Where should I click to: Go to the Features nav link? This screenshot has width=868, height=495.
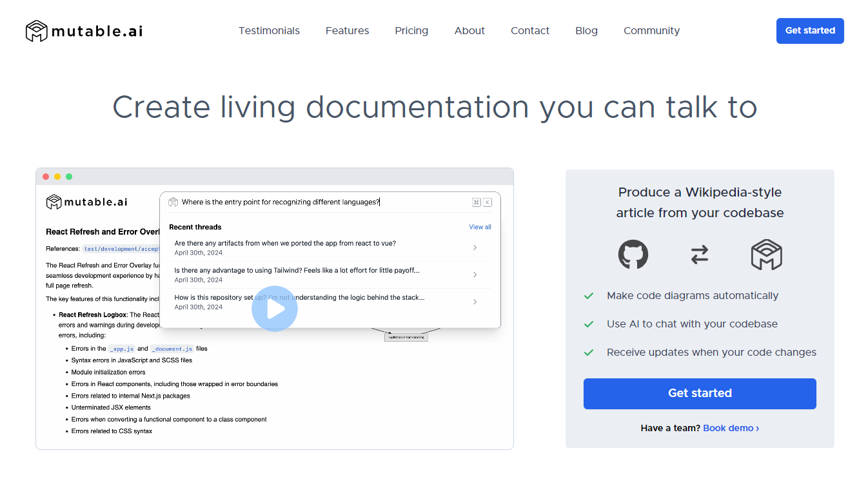pyautogui.click(x=347, y=31)
